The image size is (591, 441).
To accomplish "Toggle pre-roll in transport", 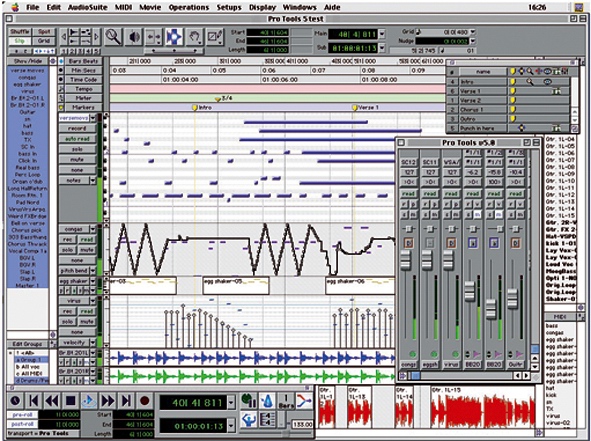I will point(22,415).
